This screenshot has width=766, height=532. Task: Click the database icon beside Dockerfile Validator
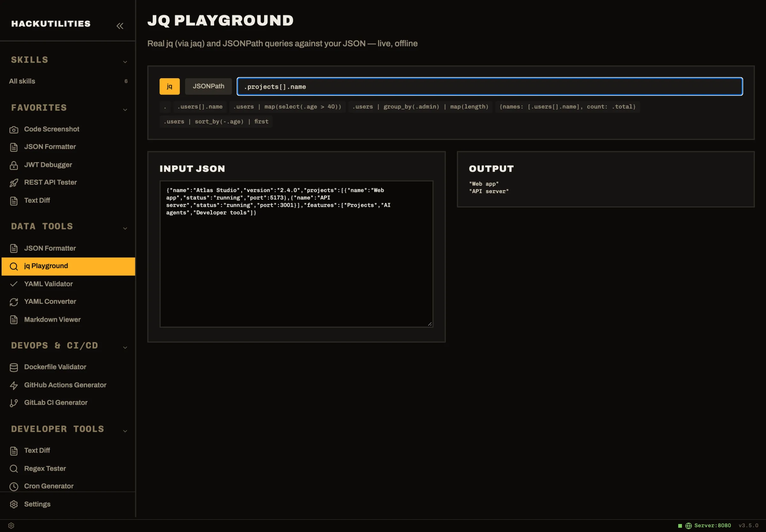14,367
